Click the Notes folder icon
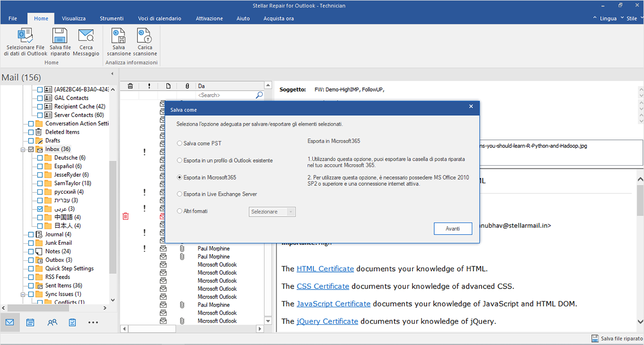 [38, 251]
